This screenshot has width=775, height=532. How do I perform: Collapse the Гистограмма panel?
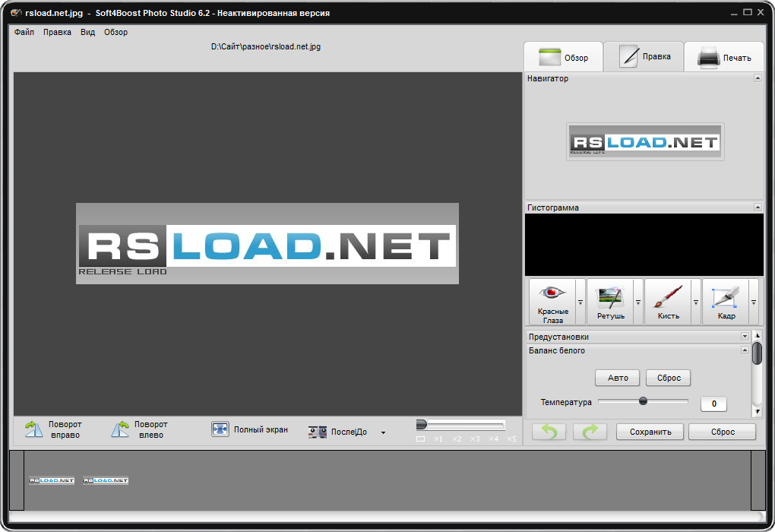(x=758, y=207)
